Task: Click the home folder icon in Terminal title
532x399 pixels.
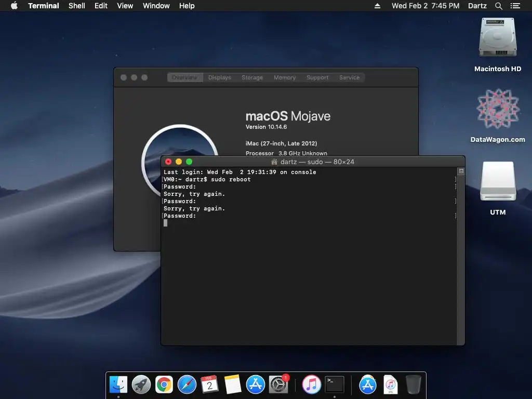Action: click(x=274, y=162)
